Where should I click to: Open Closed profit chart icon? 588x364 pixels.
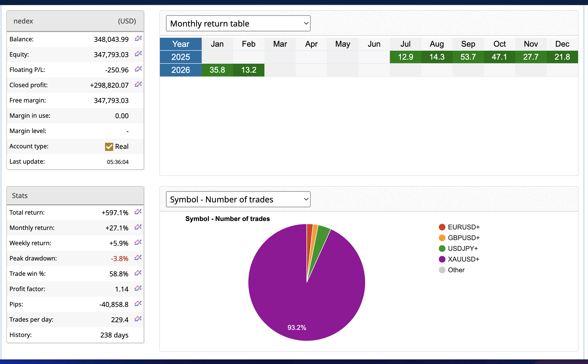pyautogui.click(x=138, y=84)
